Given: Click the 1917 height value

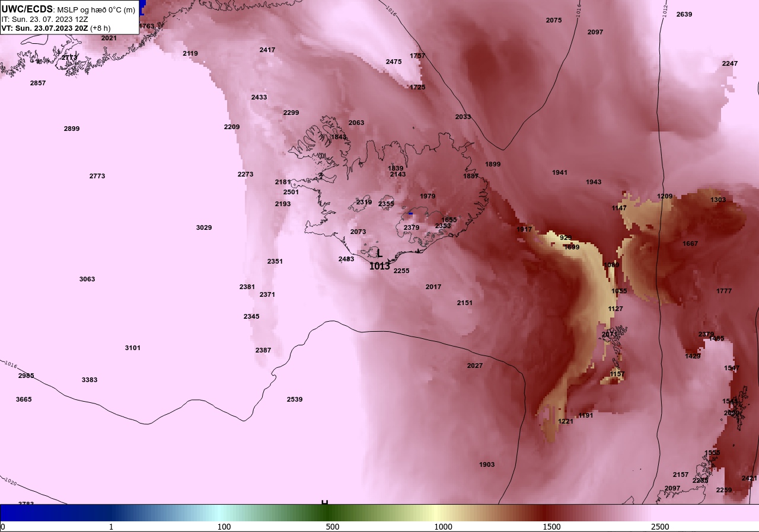Looking at the screenshot, I should pyautogui.click(x=524, y=229).
